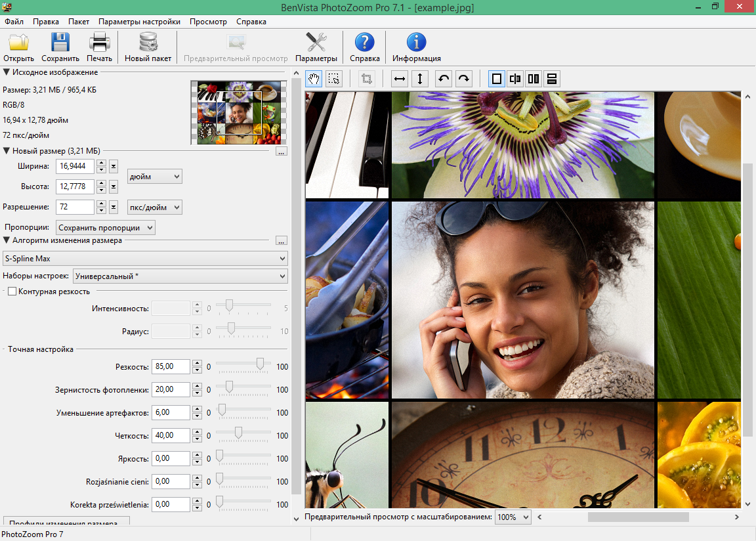This screenshot has width=756, height=541.
Task: Open the Параметры настройки menu
Action: coord(139,22)
